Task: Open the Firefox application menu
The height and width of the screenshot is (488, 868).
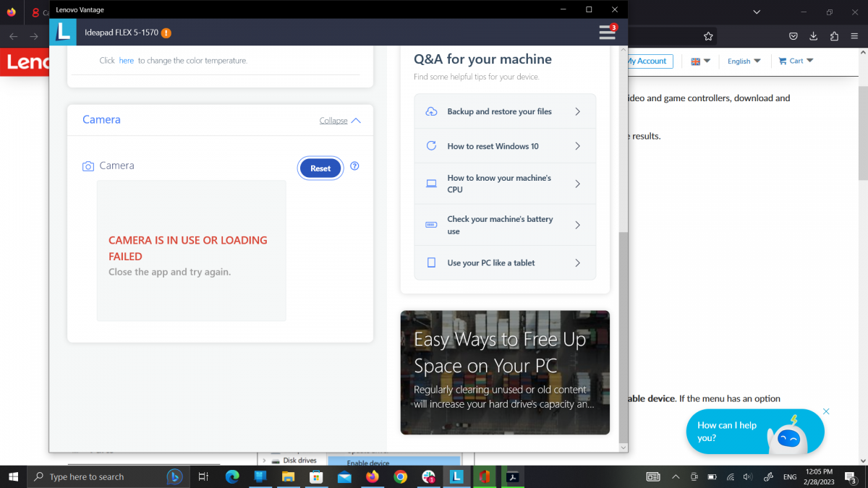Action: 854,36
